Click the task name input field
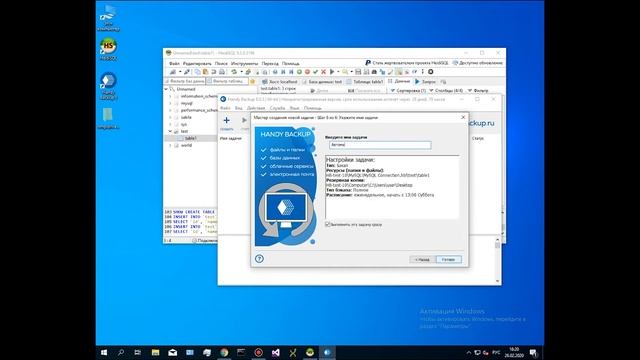The image size is (640, 360). [380, 145]
